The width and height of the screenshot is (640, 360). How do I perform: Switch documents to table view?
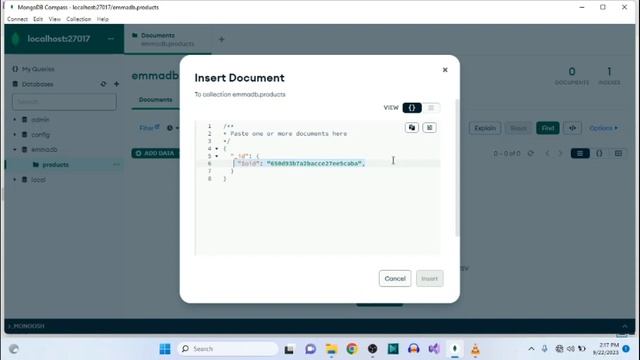618,153
